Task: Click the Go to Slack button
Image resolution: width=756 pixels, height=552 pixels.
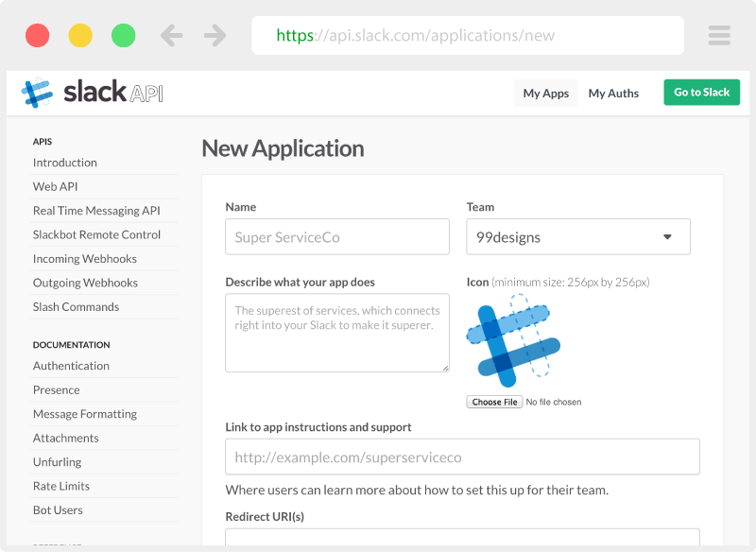Action: point(701,92)
